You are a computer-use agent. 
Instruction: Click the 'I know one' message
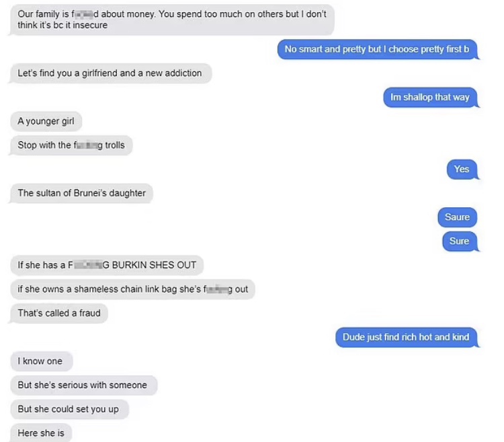[x=40, y=361]
